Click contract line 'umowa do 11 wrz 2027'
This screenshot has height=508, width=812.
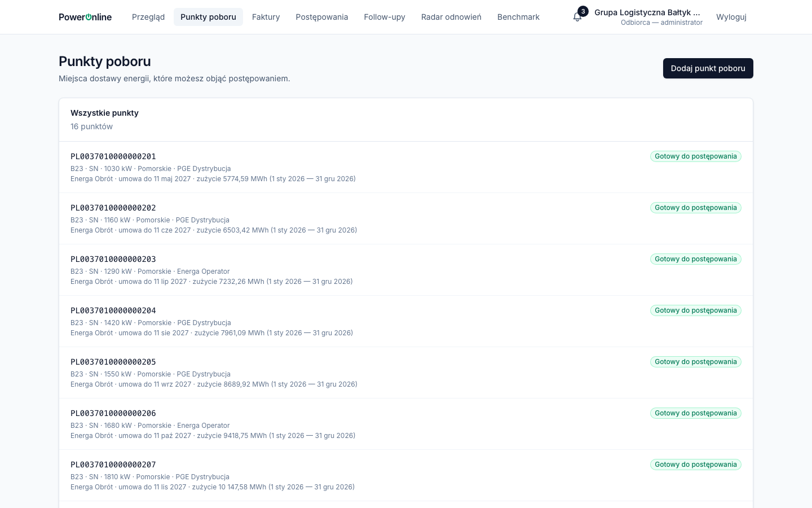point(214,384)
